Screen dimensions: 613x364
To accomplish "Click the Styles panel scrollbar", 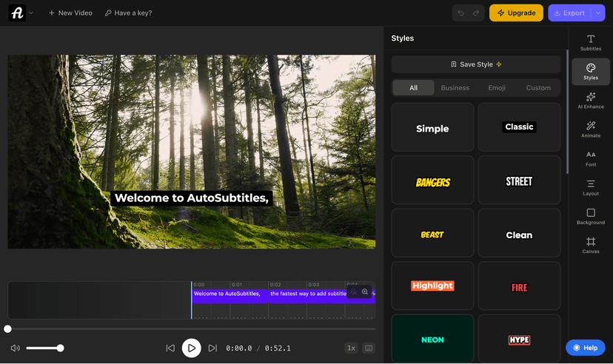I will tap(567, 112).
